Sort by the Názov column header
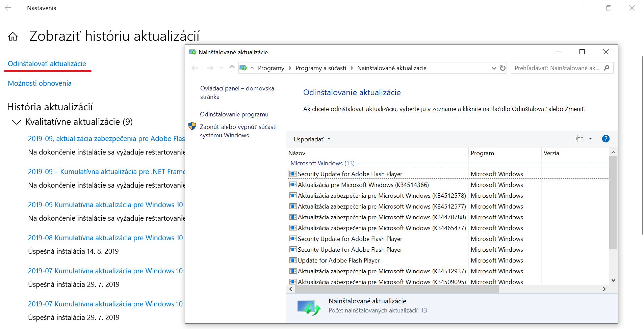Viewport: 644px width, 329px height. click(x=377, y=153)
